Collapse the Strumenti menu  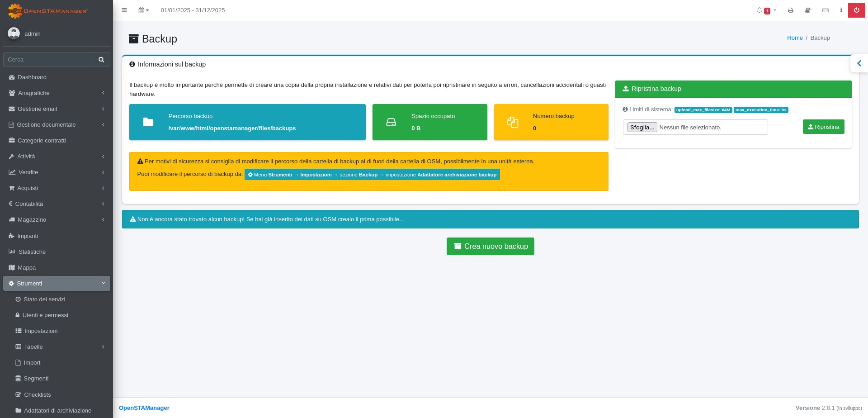click(x=57, y=284)
